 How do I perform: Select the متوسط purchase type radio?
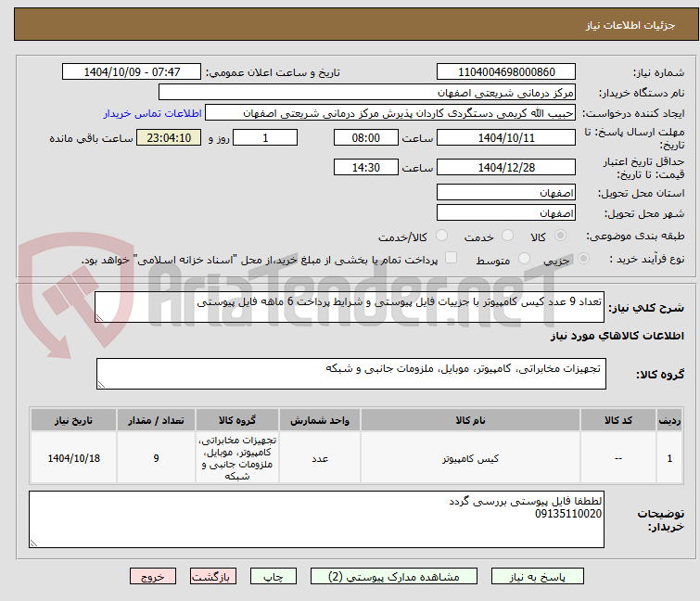[x=524, y=259]
